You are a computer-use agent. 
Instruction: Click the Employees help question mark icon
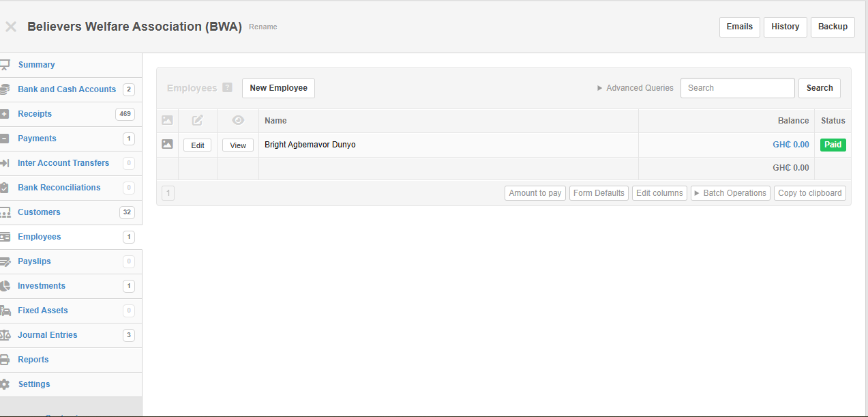tap(228, 87)
